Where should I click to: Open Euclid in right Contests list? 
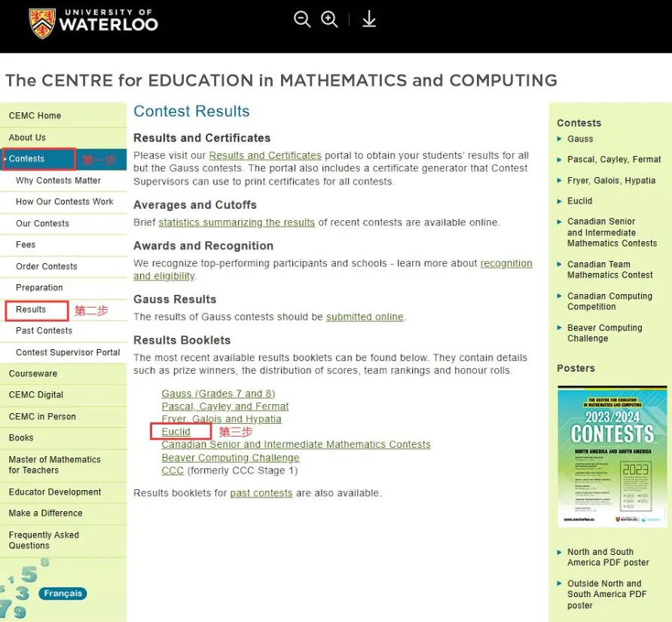[x=579, y=201]
